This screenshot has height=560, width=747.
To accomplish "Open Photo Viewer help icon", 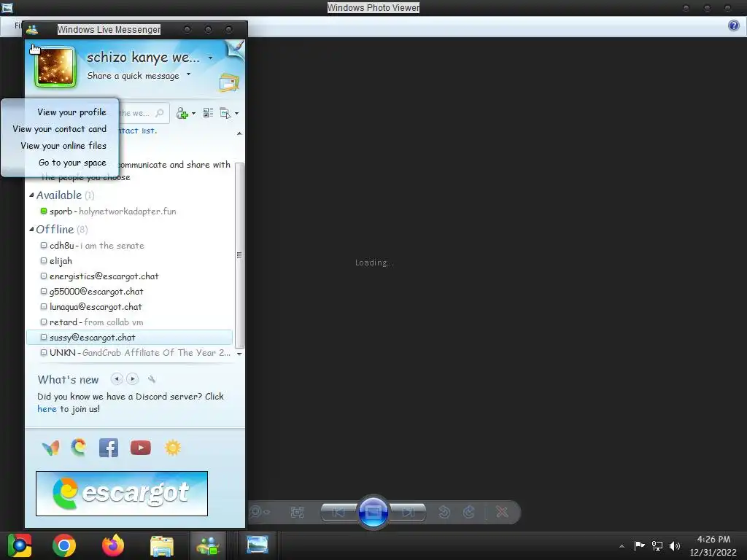I will coord(734,26).
